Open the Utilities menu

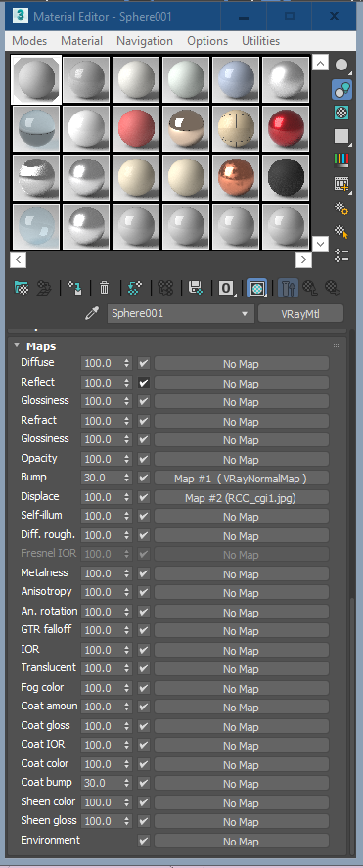[260, 41]
